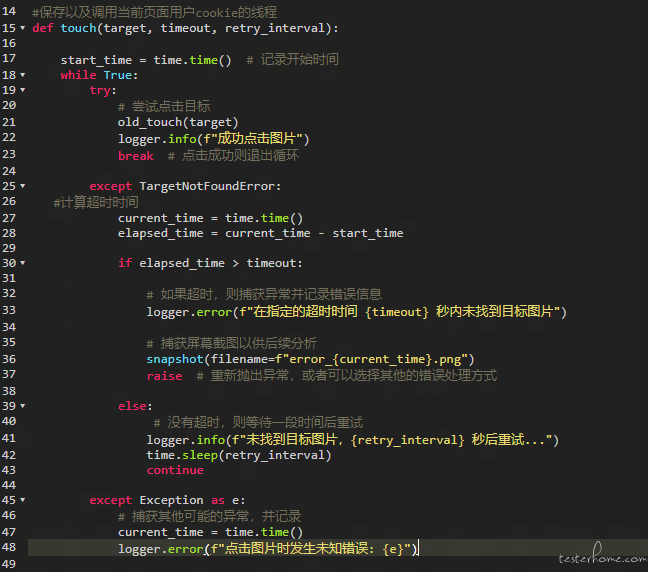648x572 pixels.
Task: Click the comment '#计算超时时间'
Action: [x=96, y=202]
